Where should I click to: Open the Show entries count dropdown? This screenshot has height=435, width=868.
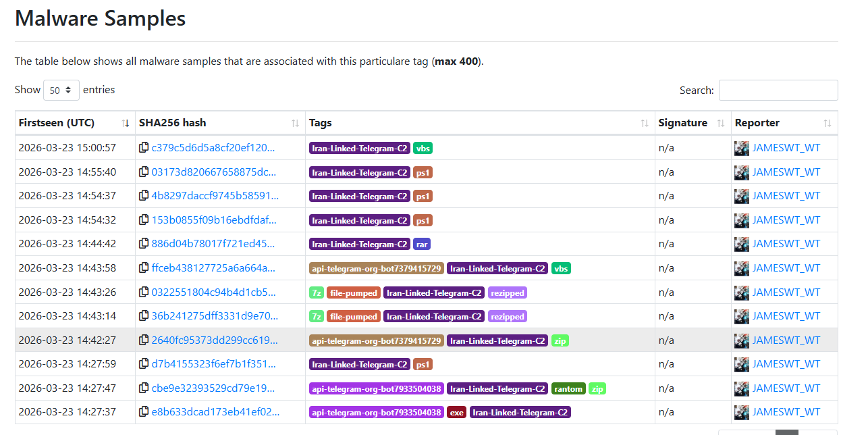pyautogui.click(x=61, y=90)
